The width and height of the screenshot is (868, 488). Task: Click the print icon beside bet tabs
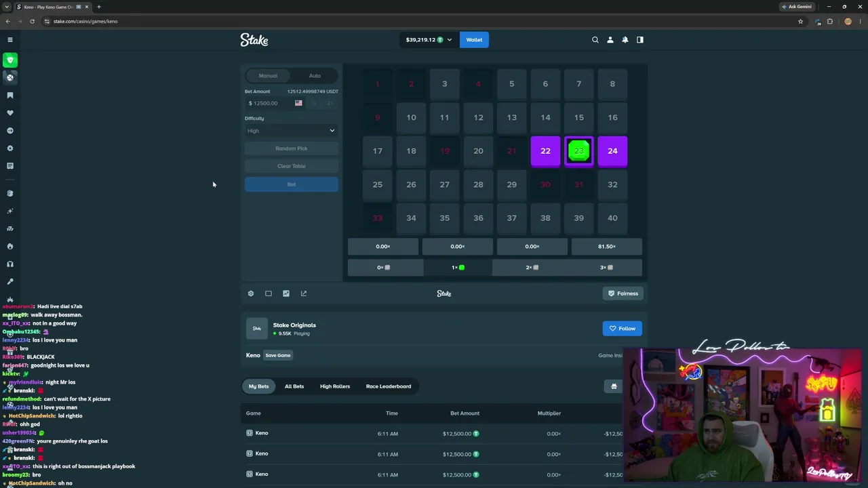point(614,386)
